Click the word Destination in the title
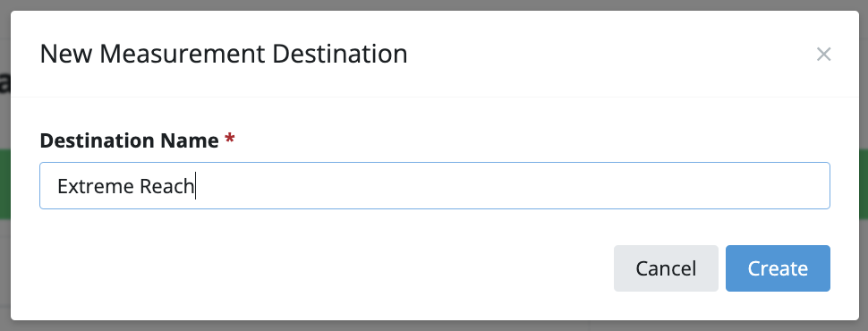This screenshot has width=868, height=331. tap(340, 55)
